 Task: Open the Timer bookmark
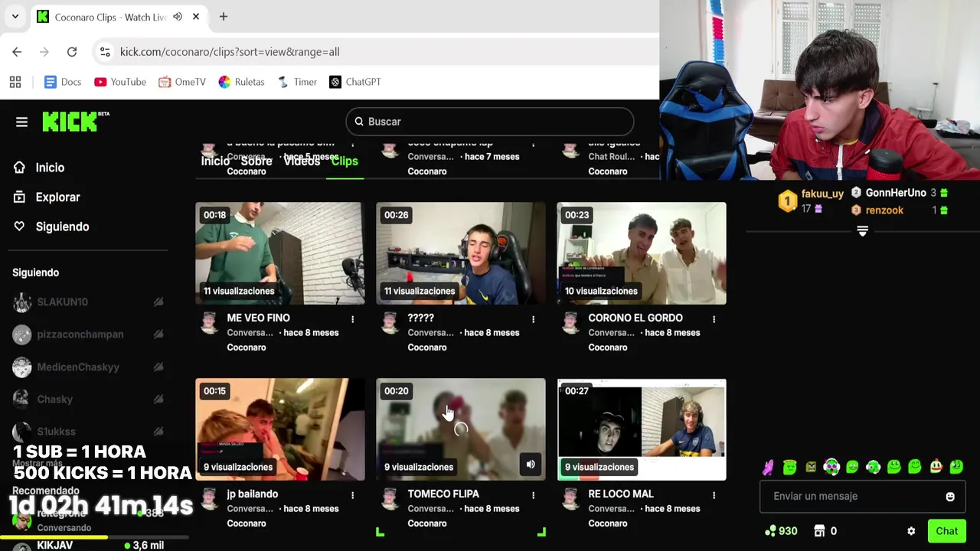click(297, 82)
